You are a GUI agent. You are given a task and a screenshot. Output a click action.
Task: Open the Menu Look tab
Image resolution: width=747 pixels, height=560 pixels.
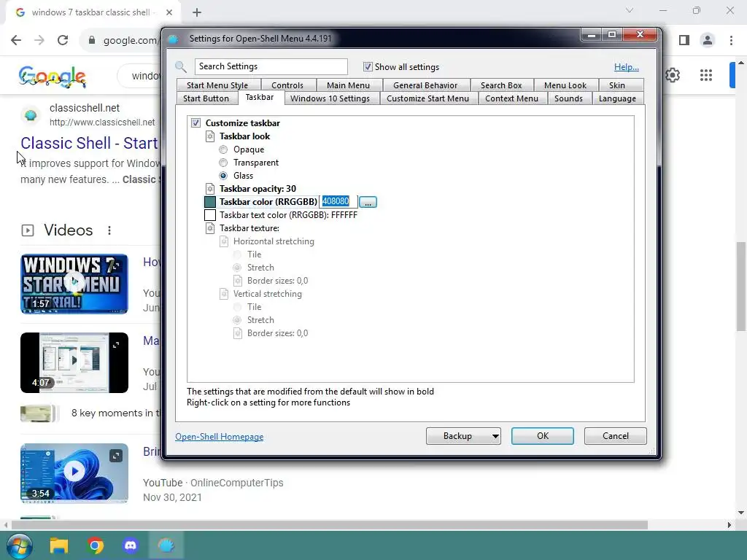(x=565, y=85)
